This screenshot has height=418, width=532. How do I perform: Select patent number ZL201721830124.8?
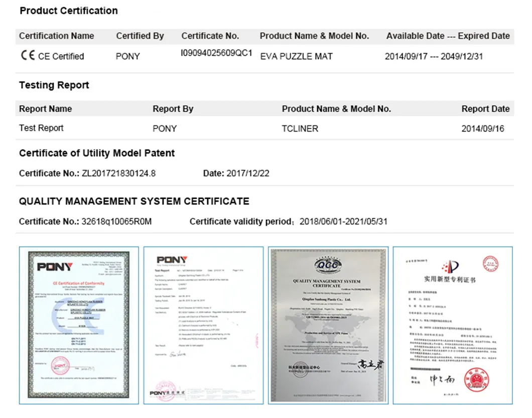point(118,174)
